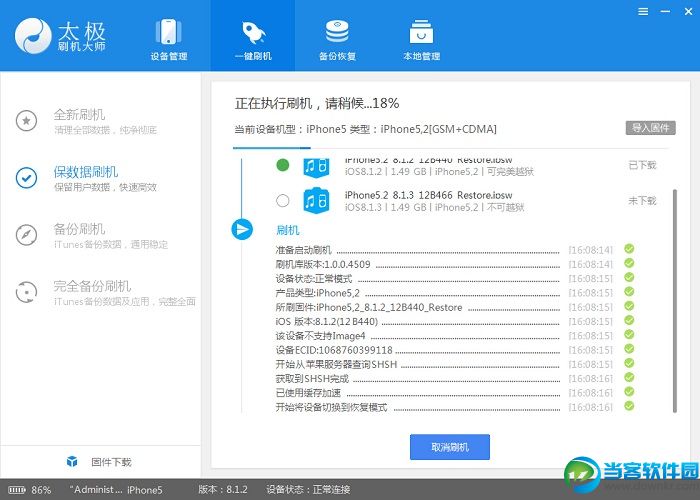
Task: Click the green check for 设备ECID row
Action: point(629,349)
